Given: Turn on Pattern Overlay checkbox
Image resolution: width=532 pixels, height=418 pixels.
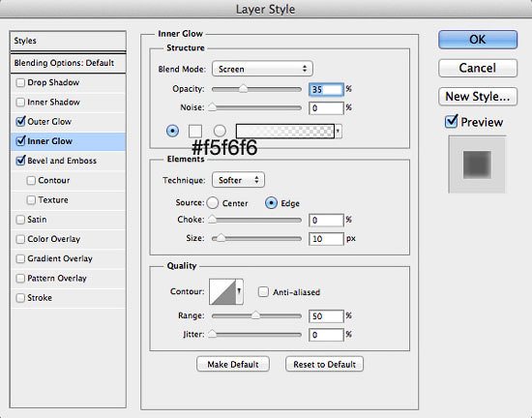Looking at the screenshot, I should (x=20, y=279).
